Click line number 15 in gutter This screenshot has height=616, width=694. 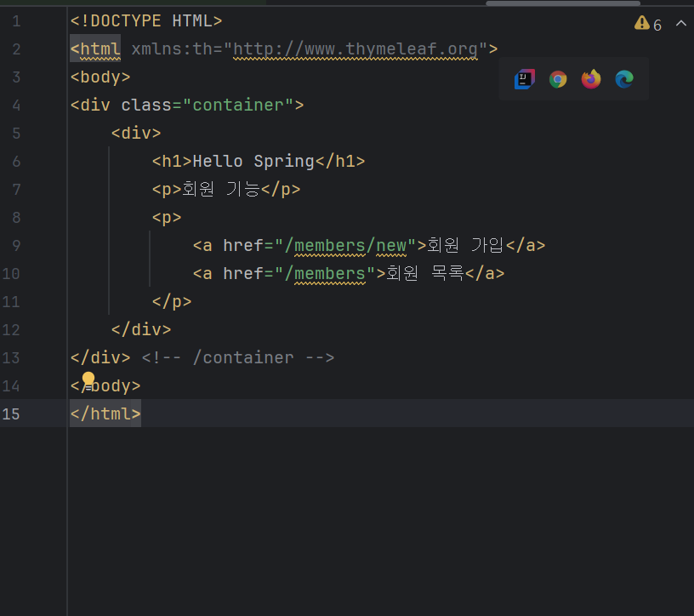coord(11,414)
